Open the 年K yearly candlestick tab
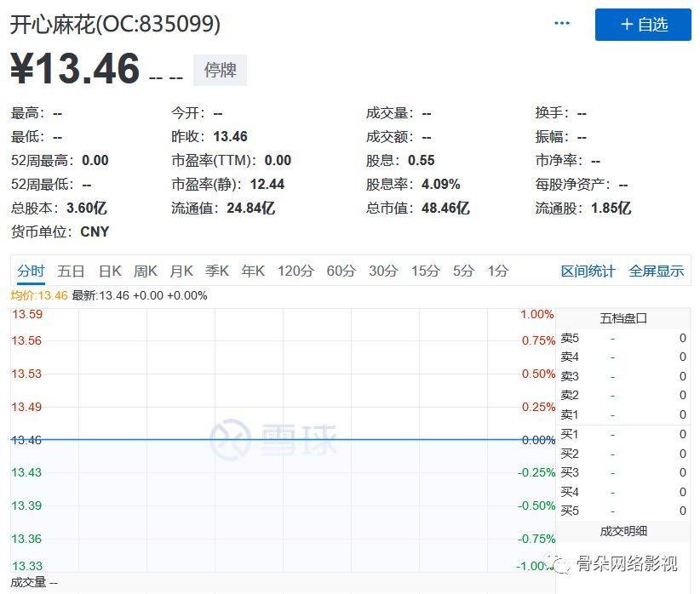This screenshot has height=594, width=700. (253, 271)
